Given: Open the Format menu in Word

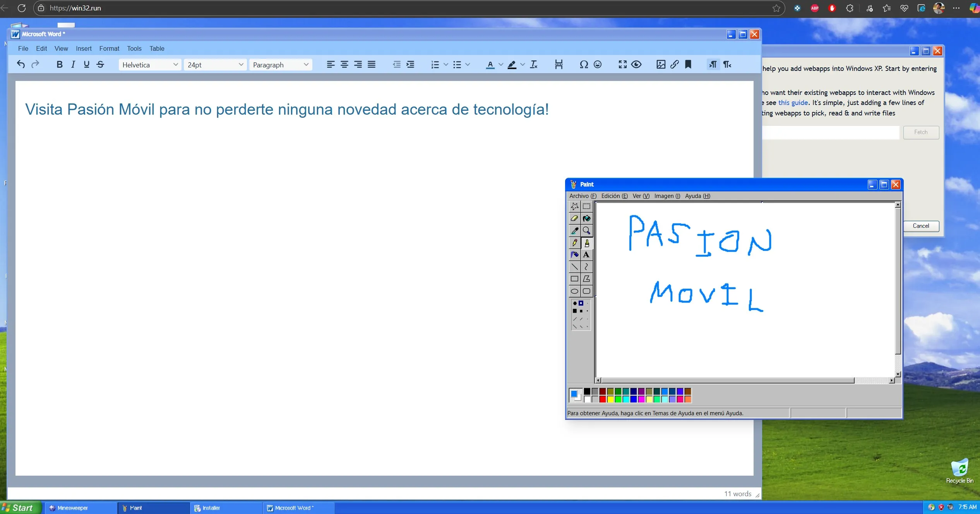Looking at the screenshot, I should coord(109,48).
